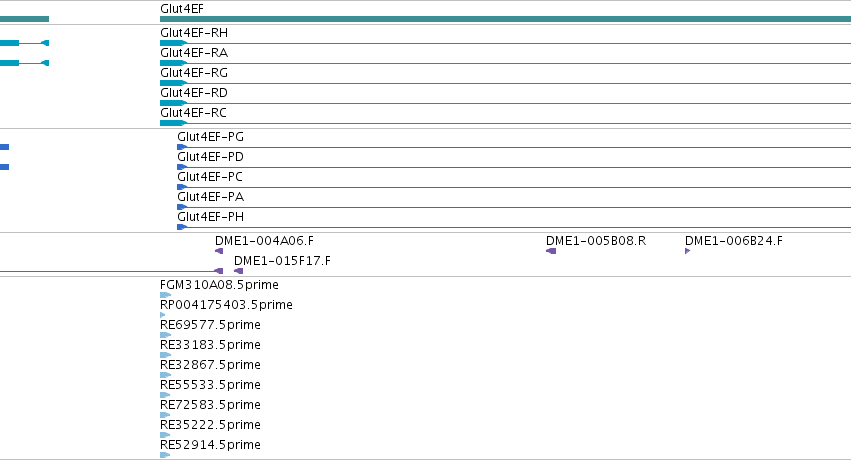Select the DME1-006B24.F label

(734, 241)
